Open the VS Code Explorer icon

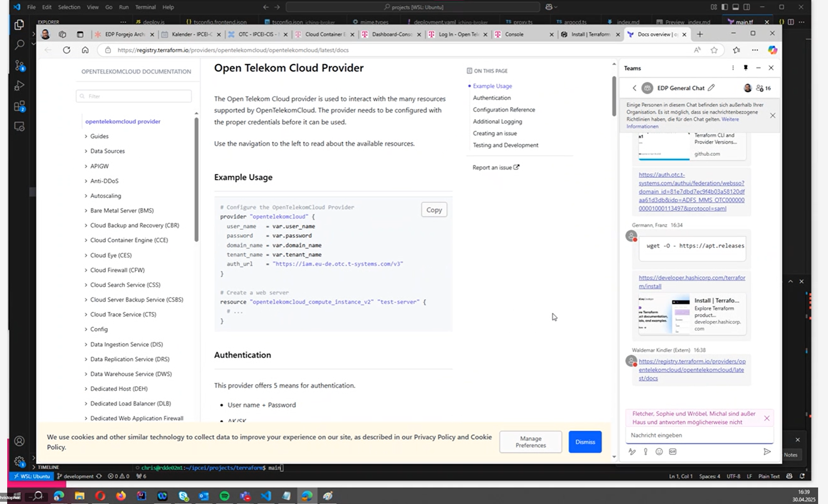pos(19,25)
